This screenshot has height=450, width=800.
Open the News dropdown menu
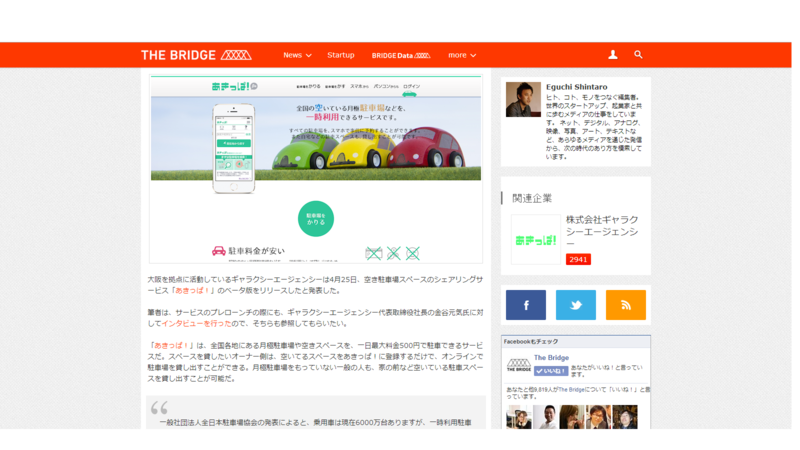[x=297, y=55]
